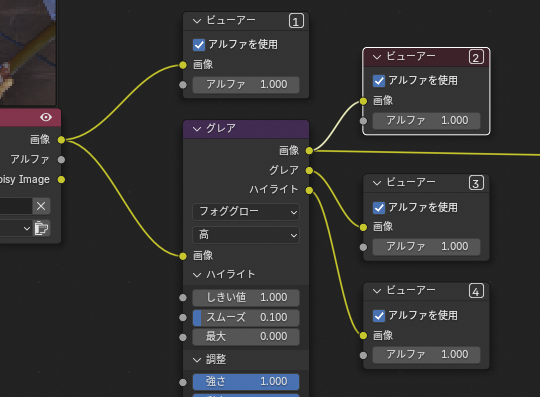
Task: Click the 強さ slider in the グレア node
Action: click(246, 382)
